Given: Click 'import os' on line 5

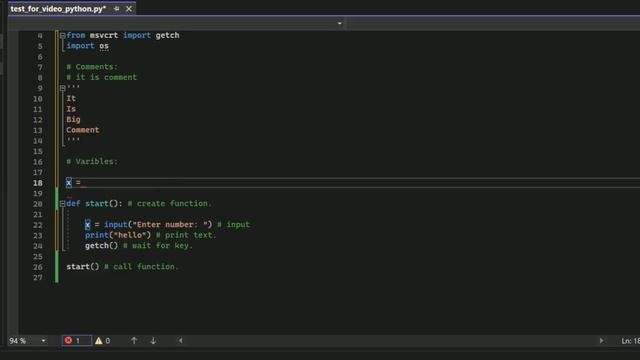Looking at the screenshot, I should [x=87, y=46].
